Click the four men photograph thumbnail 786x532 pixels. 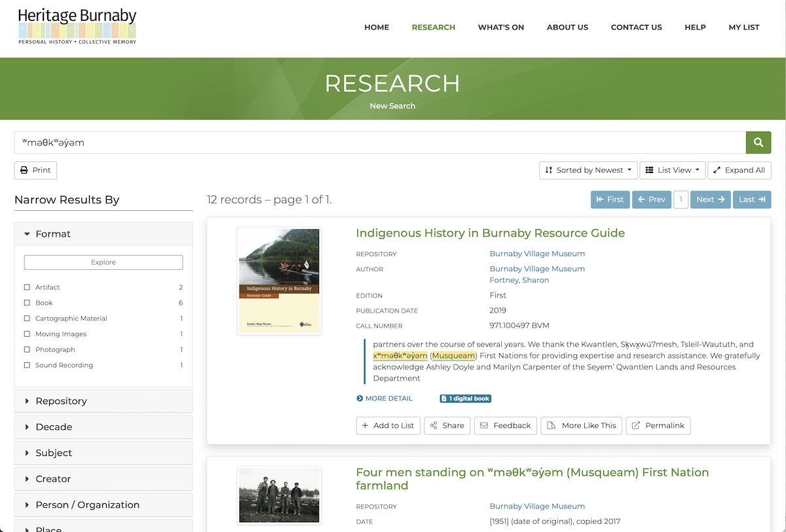[x=279, y=495]
